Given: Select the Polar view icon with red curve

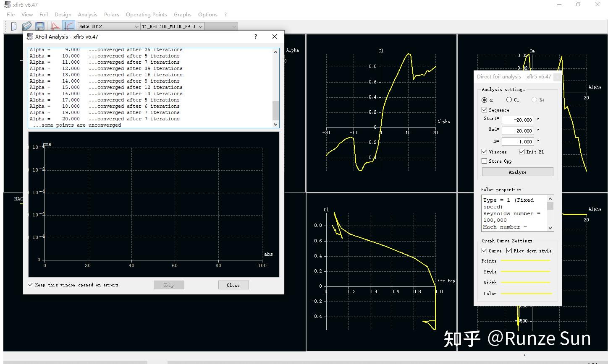Looking at the screenshot, I should [55, 26].
